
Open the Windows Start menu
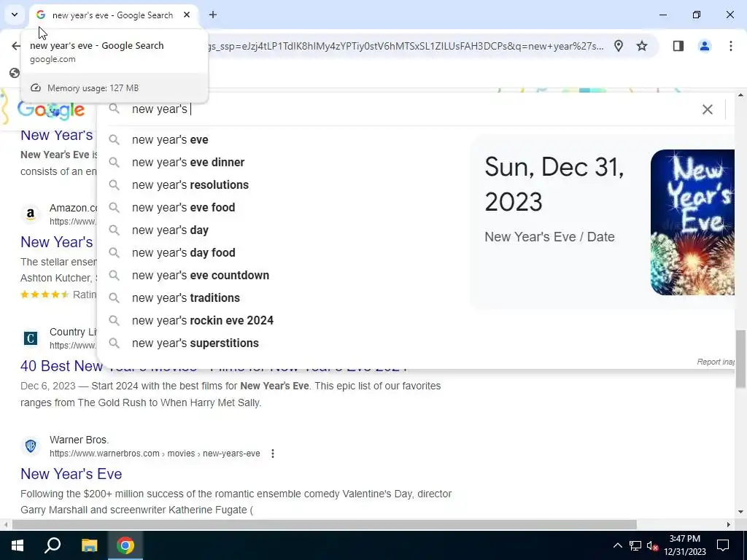tap(17, 545)
